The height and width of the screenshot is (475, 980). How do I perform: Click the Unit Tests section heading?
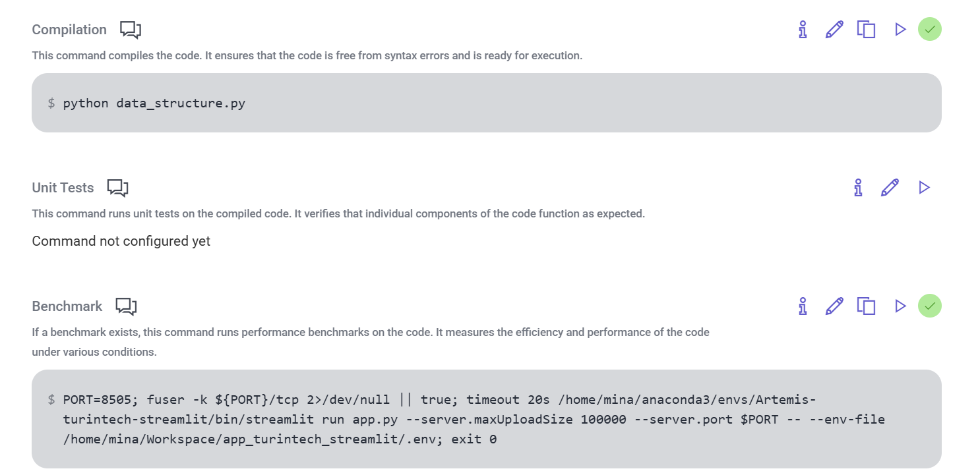(x=63, y=188)
